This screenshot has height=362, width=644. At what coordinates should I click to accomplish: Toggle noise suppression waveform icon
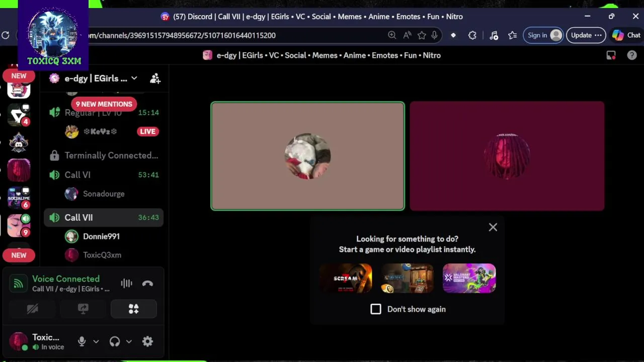pyautogui.click(x=126, y=284)
